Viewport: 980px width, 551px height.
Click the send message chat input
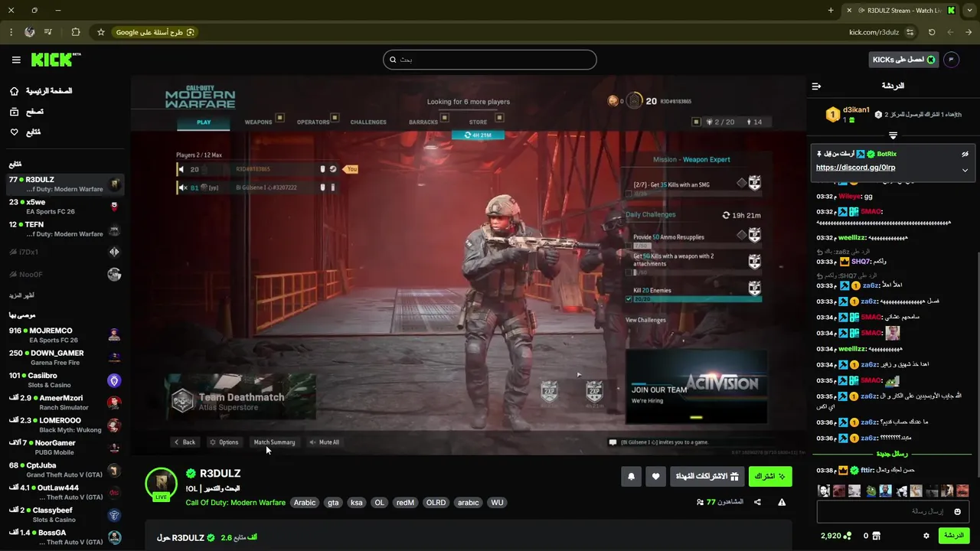click(x=892, y=511)
